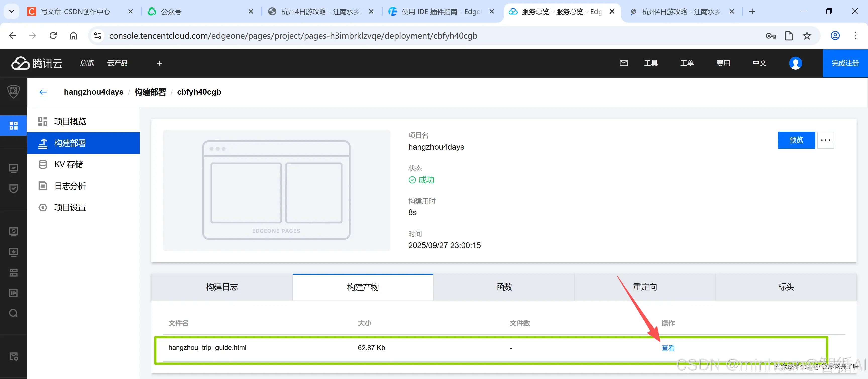Click the search magnifier icon in left rail

coord(14,313)
